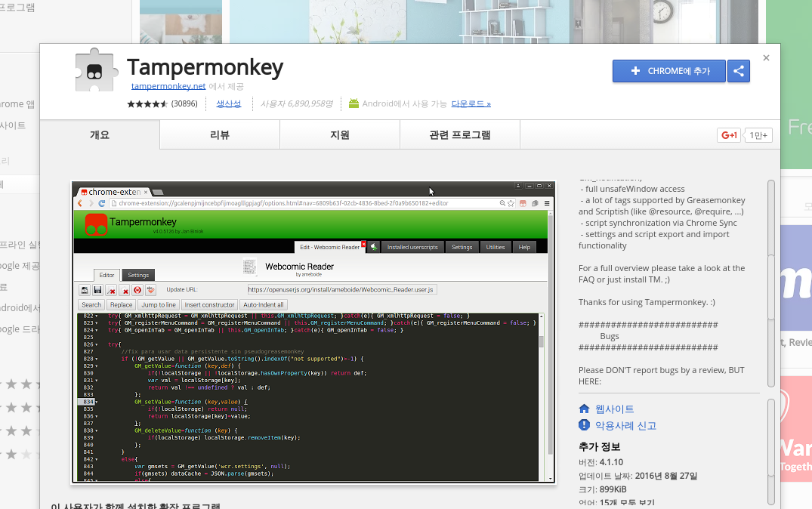Open the 지원 tab

click(340, 134)
